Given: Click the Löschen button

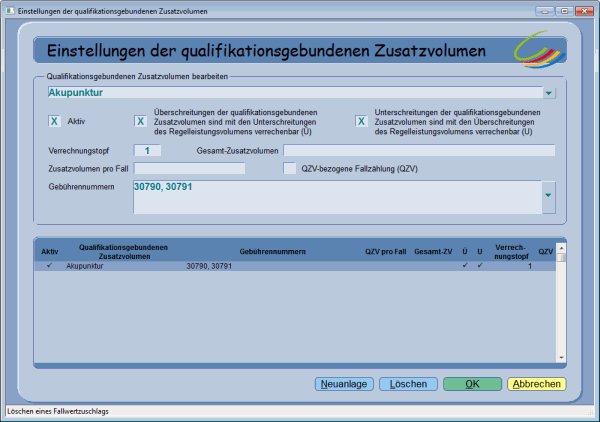Looking at the screenshot, I should [x=408, y=384].
